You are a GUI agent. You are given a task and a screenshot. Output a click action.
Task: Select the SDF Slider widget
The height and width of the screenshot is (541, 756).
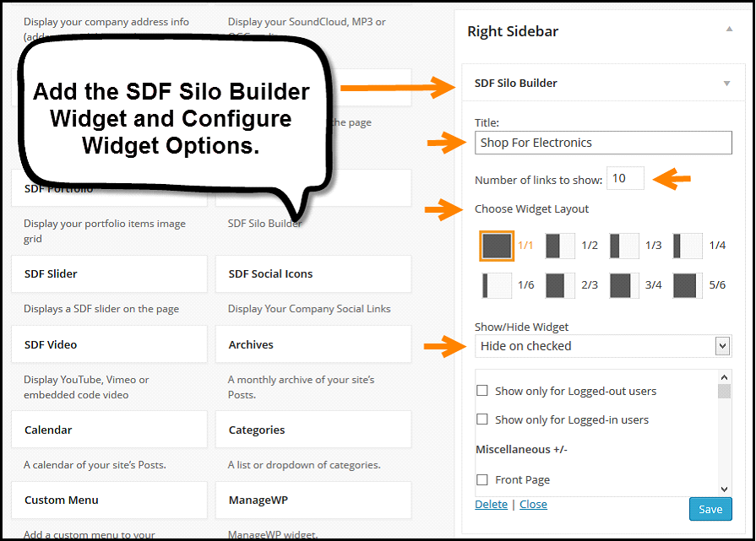point(109,274)
